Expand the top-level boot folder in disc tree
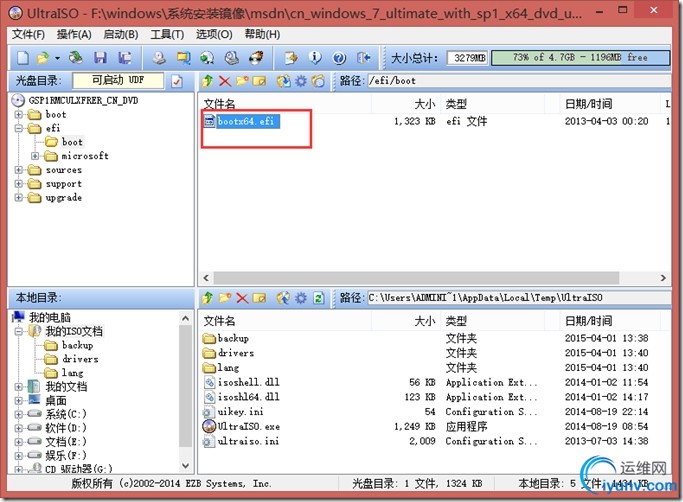683x502 pixels. coord(19,115)
